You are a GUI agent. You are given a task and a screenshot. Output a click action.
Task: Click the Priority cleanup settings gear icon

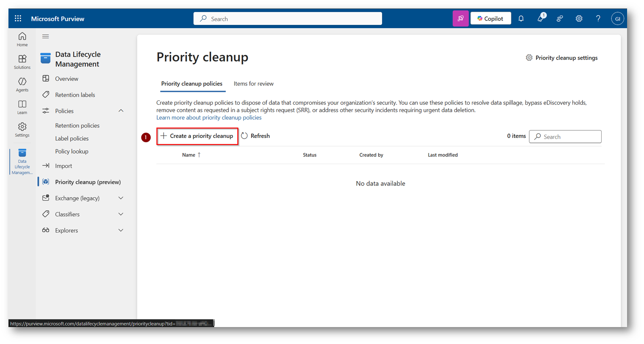point(529,58)
